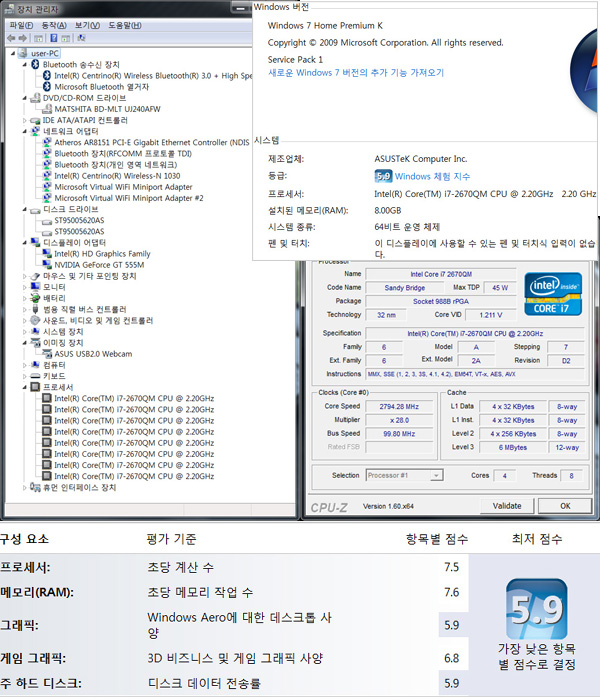Click the 시스템 장치 category icon
Image resolution: width=600 pixels, height=700 pixels.
tap(35, 332)
